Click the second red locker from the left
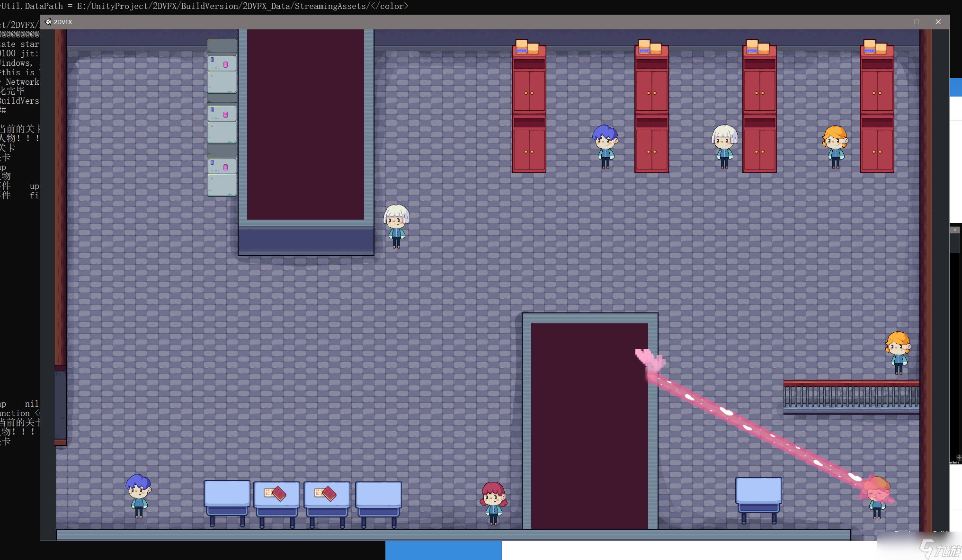 pos(651,109)
